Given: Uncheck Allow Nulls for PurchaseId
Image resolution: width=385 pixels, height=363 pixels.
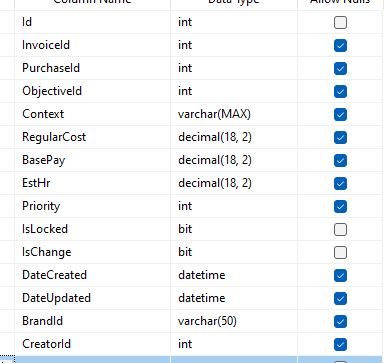Looking at the screenshot, I should tap(340, 68).
